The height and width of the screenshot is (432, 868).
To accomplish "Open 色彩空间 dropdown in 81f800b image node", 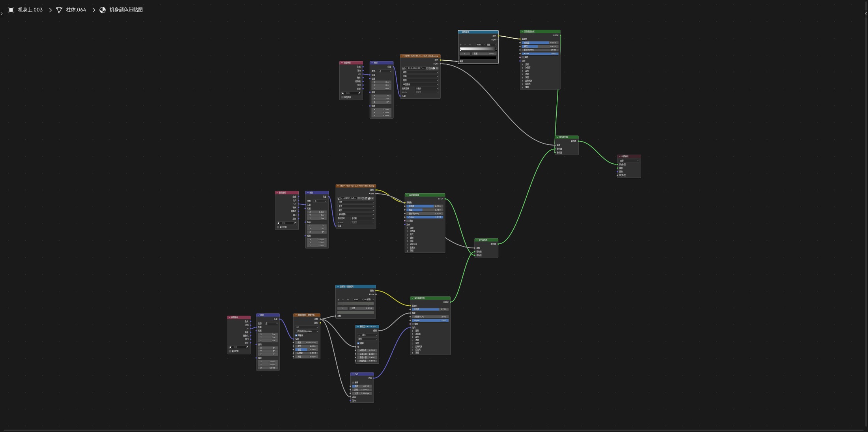I will [427, 88].
